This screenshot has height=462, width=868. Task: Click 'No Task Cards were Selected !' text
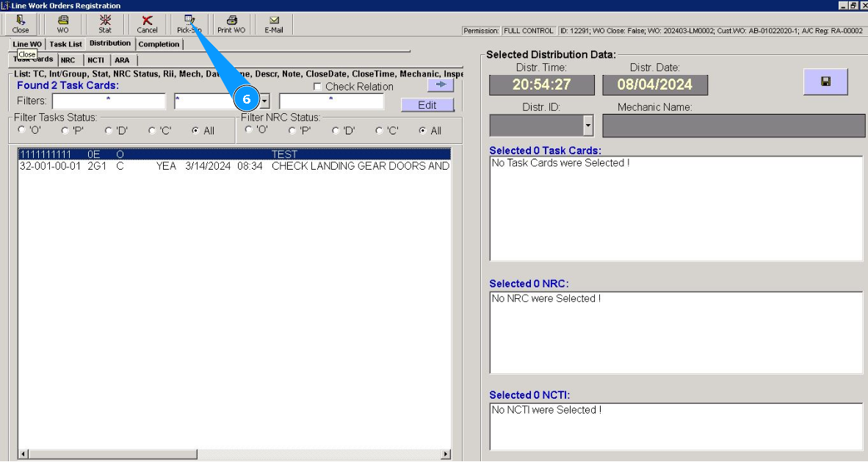560,163
